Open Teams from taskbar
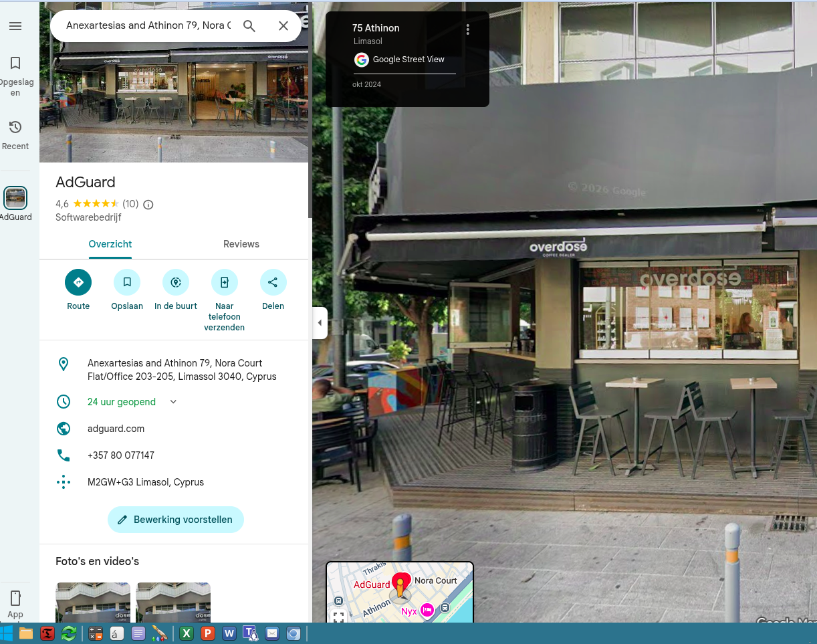The height and width of the screenshot is (644, 817). pos(251,633)
